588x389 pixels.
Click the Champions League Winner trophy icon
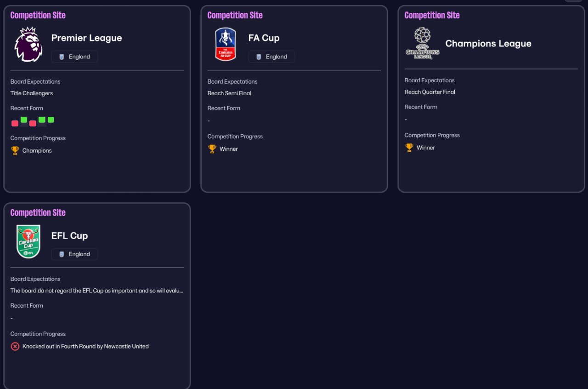409,148
